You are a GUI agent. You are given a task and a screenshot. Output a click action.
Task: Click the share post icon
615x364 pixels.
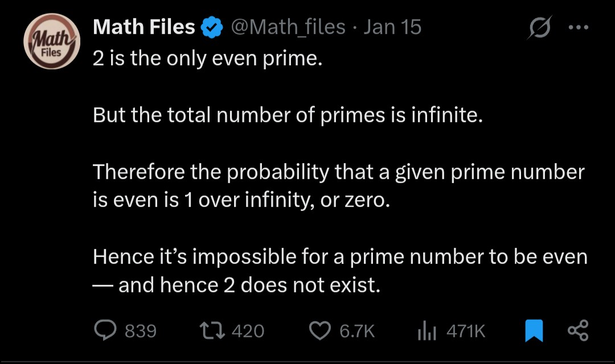click(x=577, y=330)
